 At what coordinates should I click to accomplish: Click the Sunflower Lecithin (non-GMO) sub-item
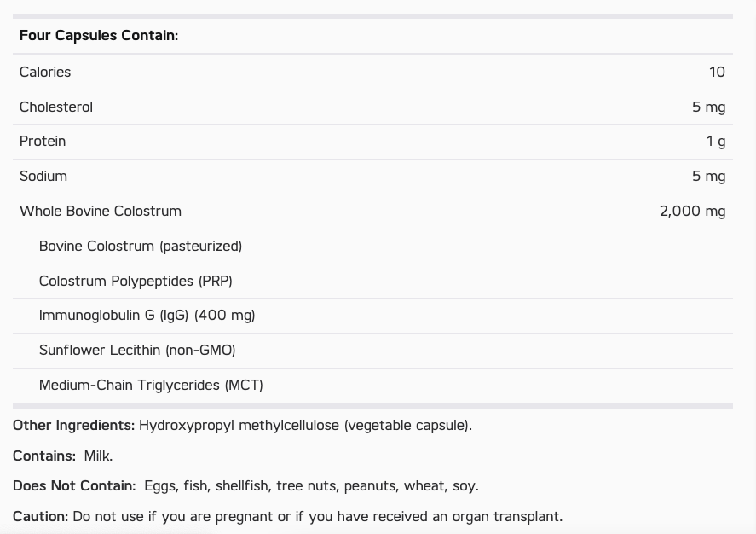click(137, 350)
